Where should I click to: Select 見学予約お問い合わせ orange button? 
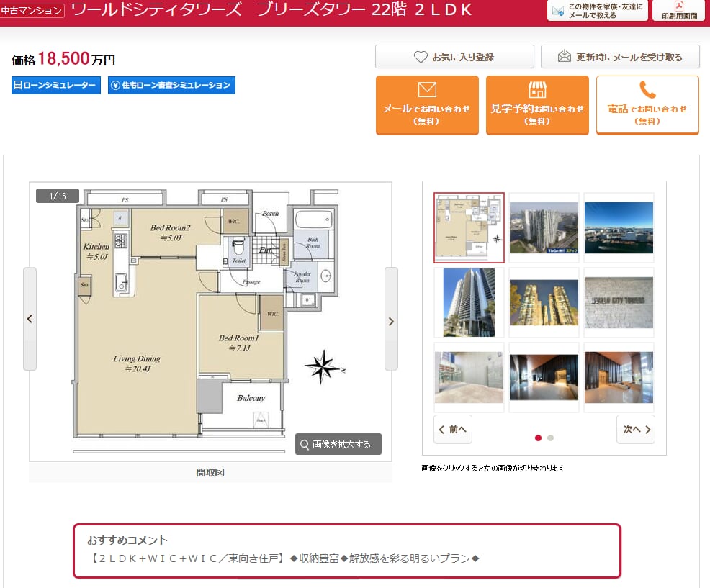point(537,105)
